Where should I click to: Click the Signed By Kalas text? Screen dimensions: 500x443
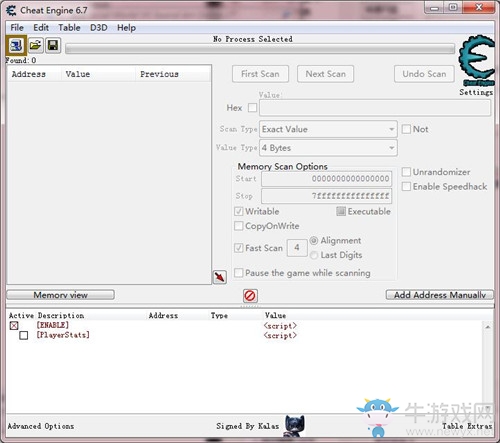click(x=248, y=426)
